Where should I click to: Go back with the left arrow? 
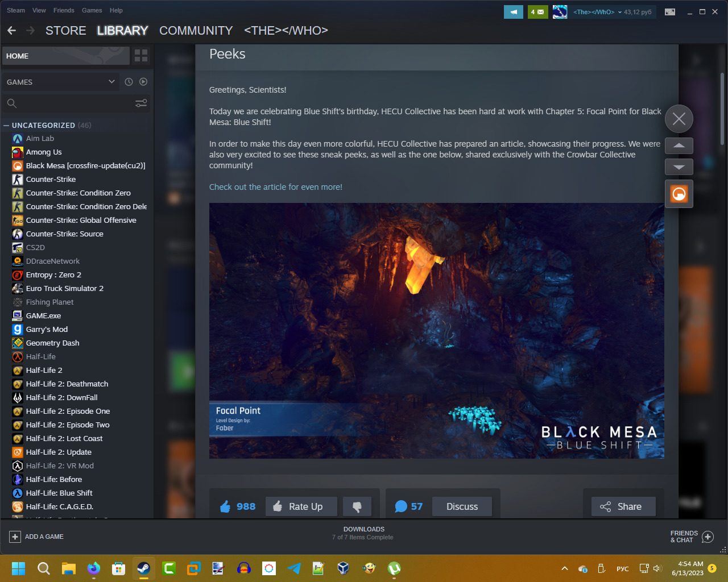tap(11, 31)
